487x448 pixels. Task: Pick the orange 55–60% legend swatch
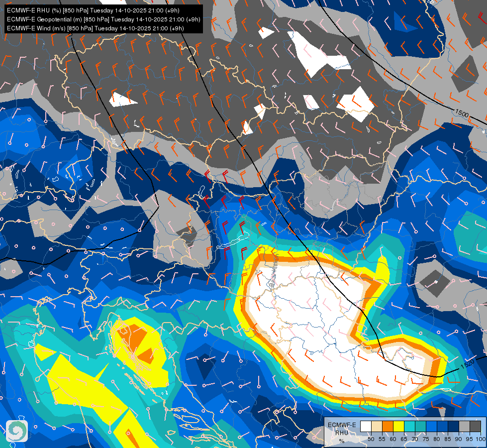[x=388, y=426]
